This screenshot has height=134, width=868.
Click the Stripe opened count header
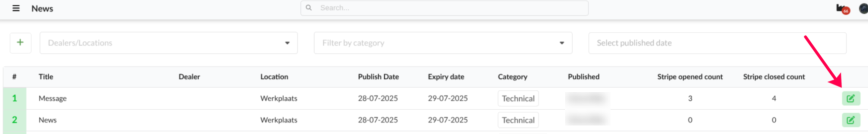pos(690,77)
